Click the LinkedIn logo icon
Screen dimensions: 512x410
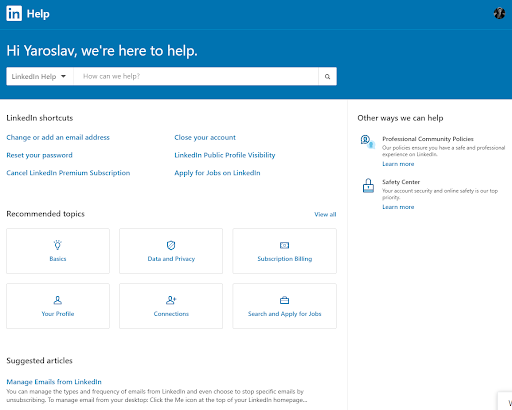[x=14, y=13]
